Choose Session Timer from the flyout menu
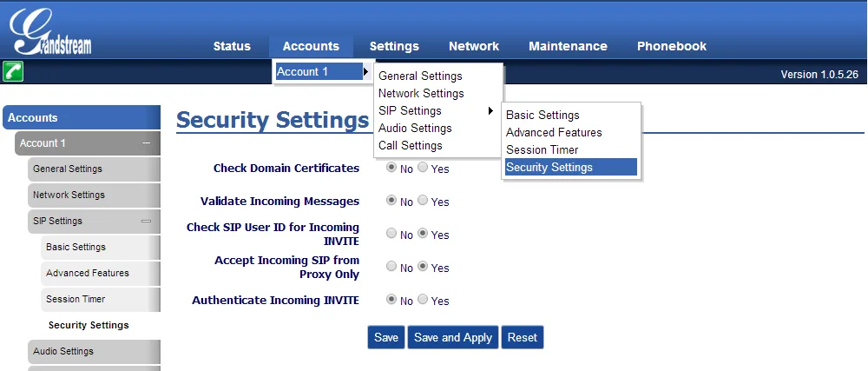Image resolution: width=868 pixels, height=371 pixels. point(542,149)
